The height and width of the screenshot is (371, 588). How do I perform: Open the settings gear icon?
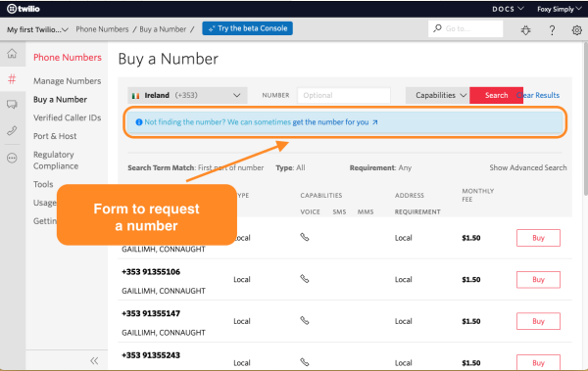tap(577, 30)
